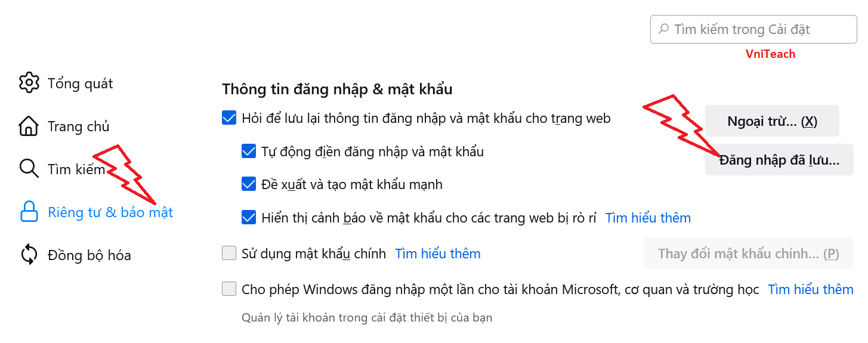Click the sync arrows icon for Đồng bộ hóa

(29, 255)
